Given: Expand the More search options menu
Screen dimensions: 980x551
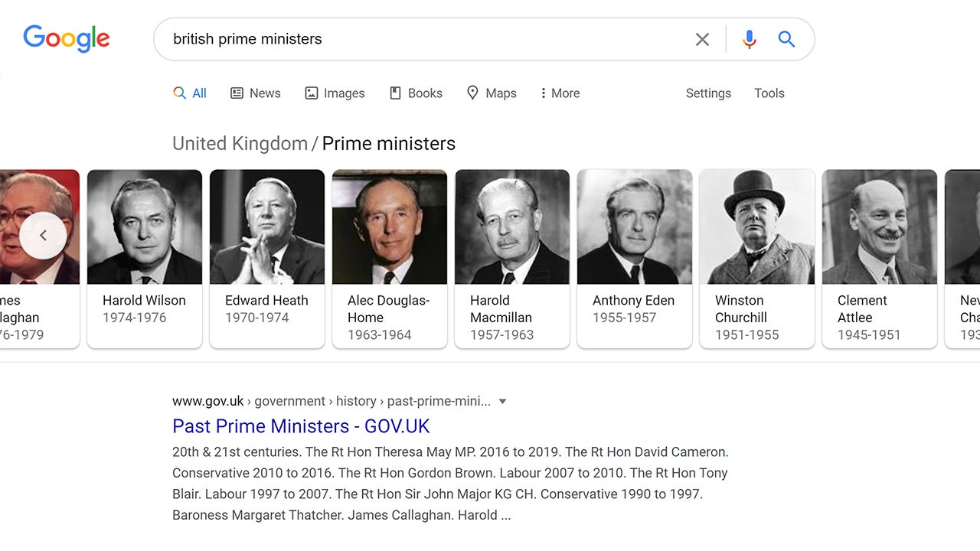Looking at the screenshot, I should [x=560, y=93].
